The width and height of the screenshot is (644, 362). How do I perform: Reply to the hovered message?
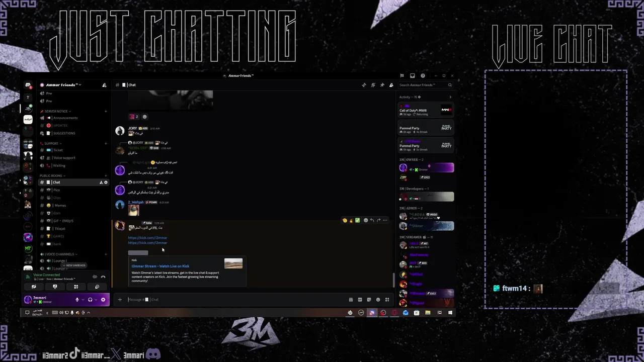tap(372, 220)
